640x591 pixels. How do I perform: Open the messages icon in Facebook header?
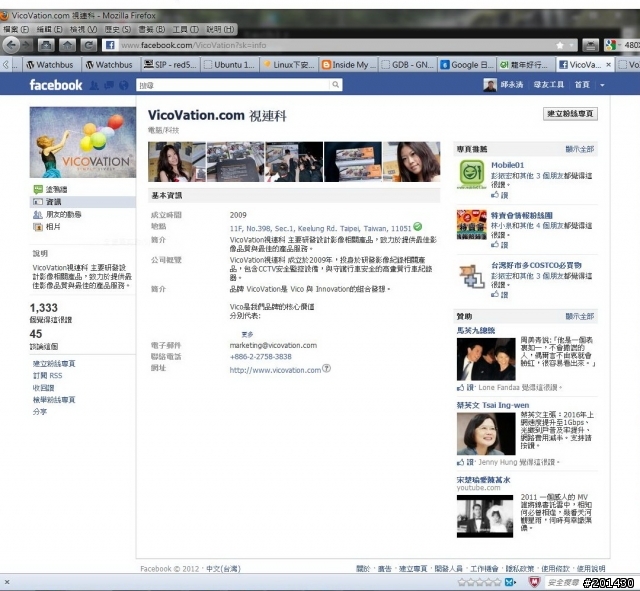(109, 85)
